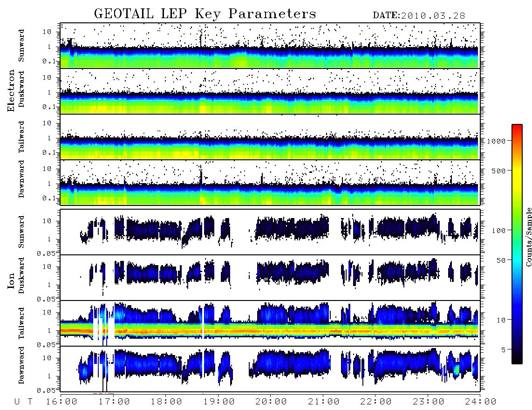Click the 0.1 tick of Electron Dawnward panel

(49, 198)
